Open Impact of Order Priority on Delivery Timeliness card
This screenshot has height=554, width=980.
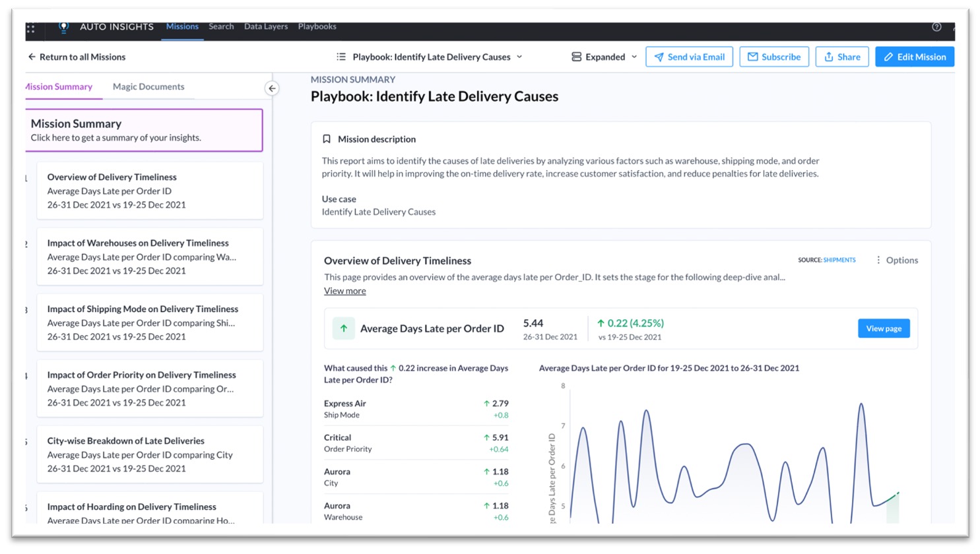click(x=150, y=388)
